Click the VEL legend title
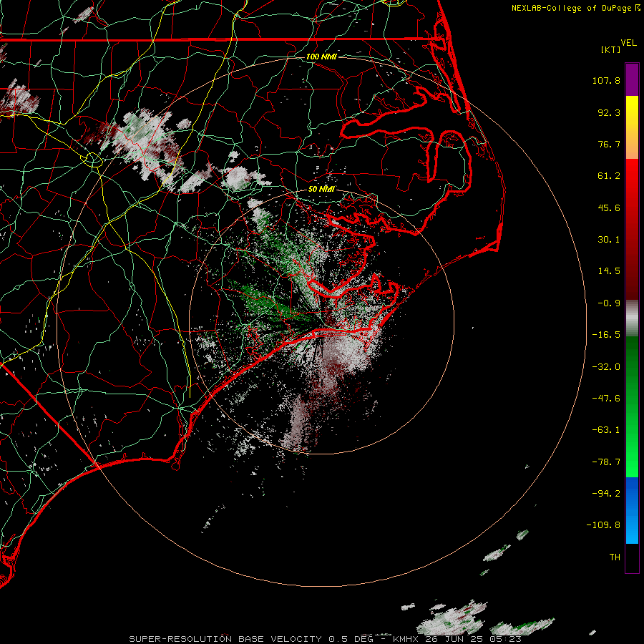The height and width of the screenshot is (644, 644). click(x=628, y=43)
